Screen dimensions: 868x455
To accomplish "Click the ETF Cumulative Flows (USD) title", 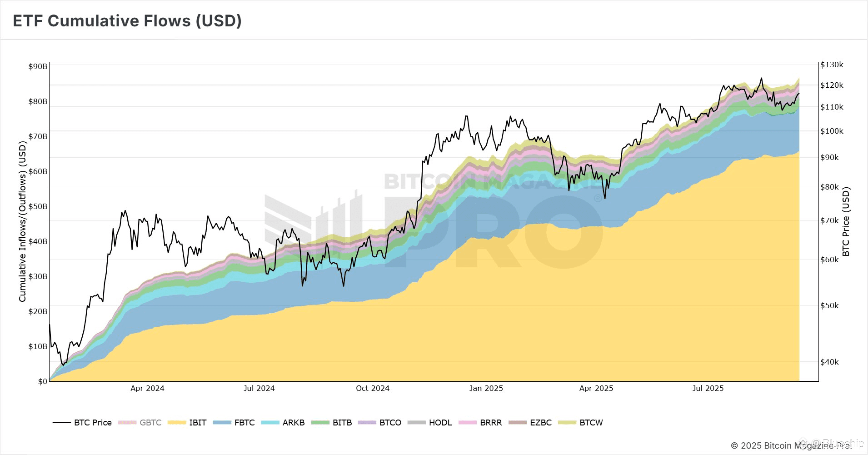I will (127, 21).
